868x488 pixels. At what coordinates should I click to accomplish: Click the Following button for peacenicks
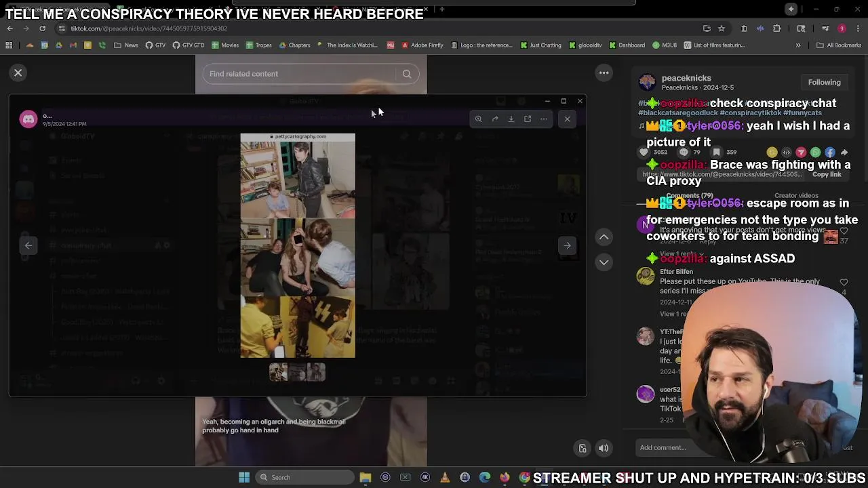click(824, 82)
